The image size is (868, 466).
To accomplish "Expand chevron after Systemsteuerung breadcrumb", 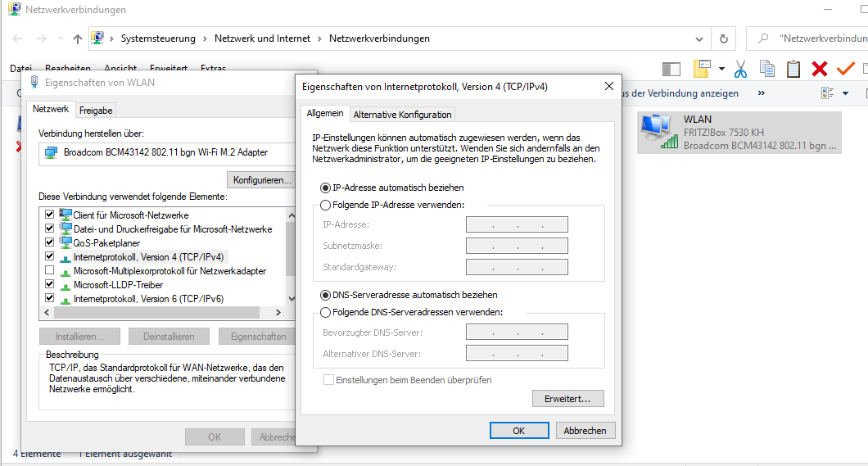I will [x=205, y=38].
